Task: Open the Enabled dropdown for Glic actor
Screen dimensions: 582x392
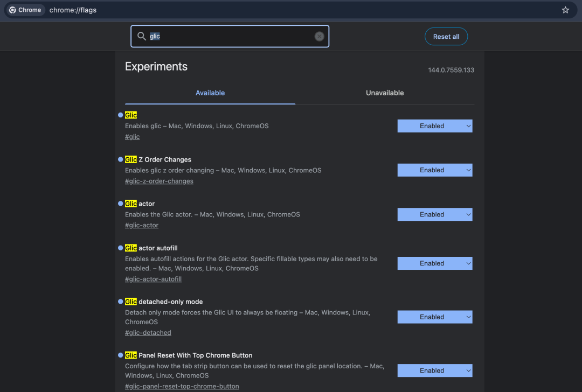Action: (435, 214)
